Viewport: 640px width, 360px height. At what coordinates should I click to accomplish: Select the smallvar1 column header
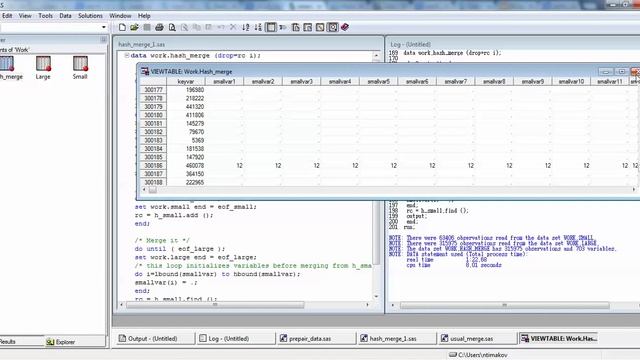coord(224,81)
